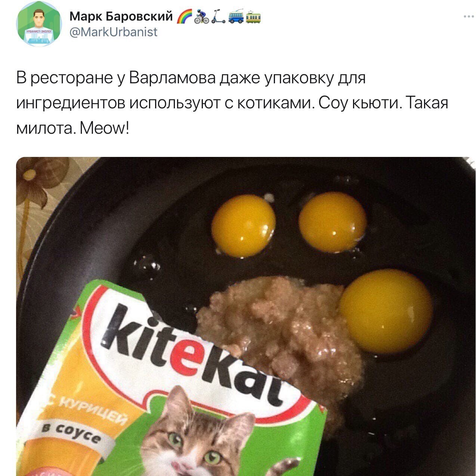The image size is (476, 476).
Task: Open the attached frying pan photo
Action: [246, 316]
